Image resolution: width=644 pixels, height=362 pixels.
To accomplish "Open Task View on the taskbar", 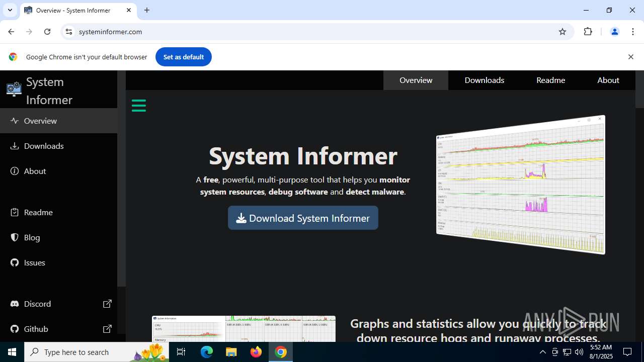I will [181, 352].
